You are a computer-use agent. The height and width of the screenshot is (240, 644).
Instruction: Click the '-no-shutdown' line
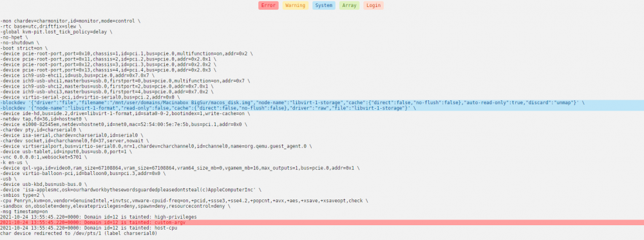coord(20,42)
